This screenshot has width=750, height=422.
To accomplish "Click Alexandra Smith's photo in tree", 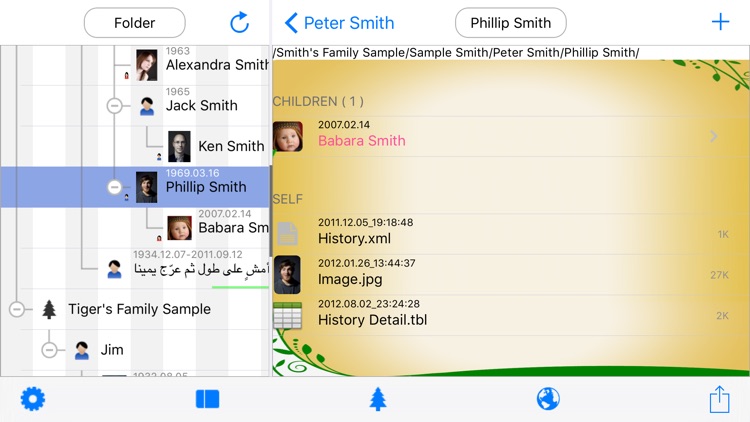I will tap(147, 65).
